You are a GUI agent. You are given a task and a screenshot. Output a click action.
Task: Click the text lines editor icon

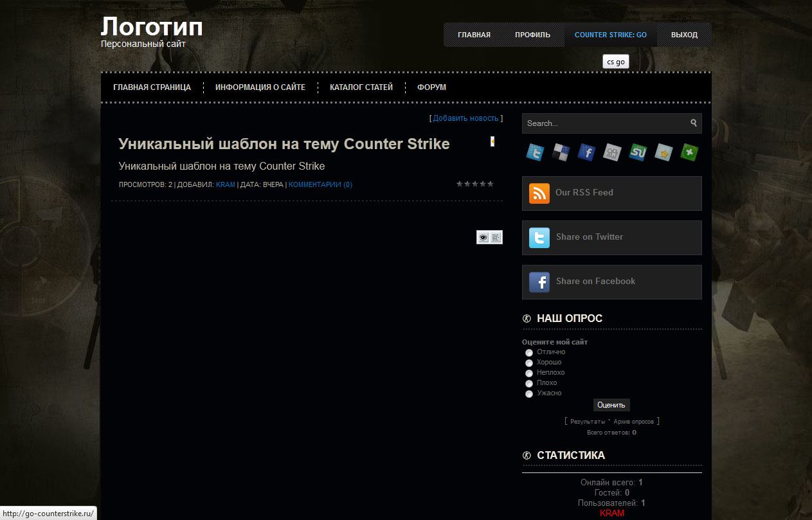(x=496, y=237)
